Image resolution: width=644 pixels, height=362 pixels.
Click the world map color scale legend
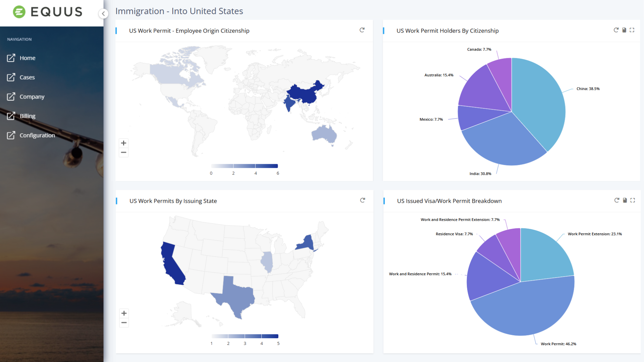(x=244, y=166)
